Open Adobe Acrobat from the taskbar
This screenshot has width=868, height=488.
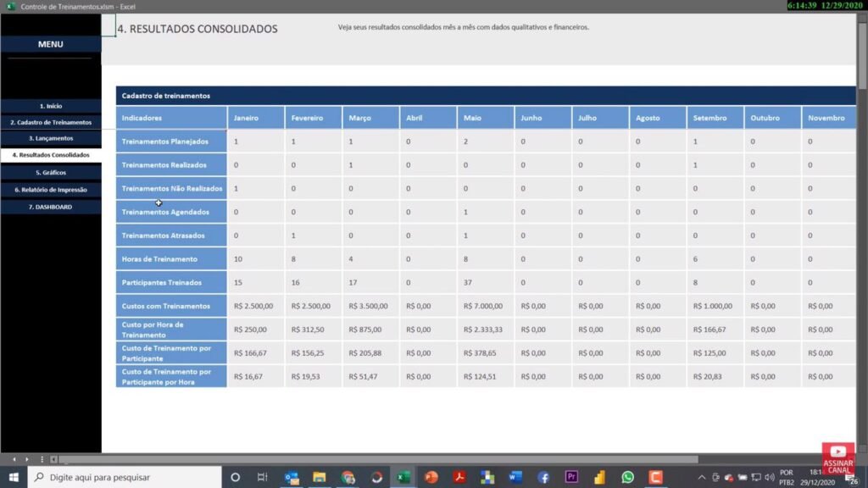pyautogui.click(x=459, y=477)
